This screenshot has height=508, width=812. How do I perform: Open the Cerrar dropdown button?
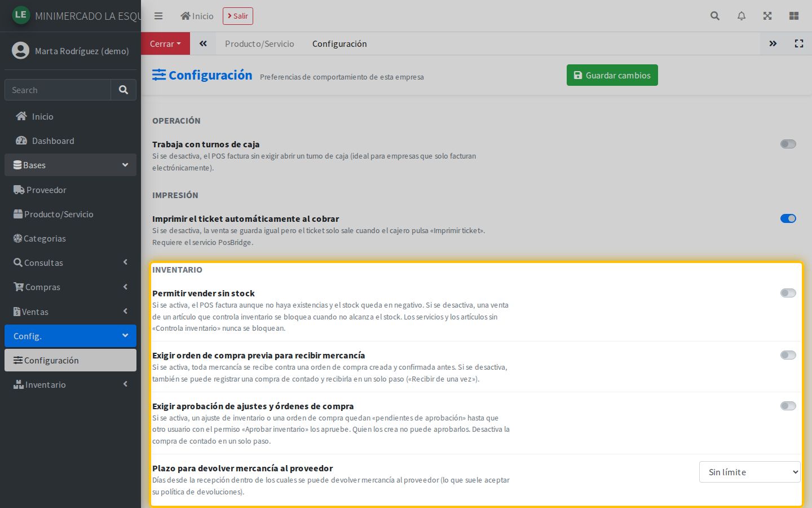pyautogui.click(x=165, y=43)
